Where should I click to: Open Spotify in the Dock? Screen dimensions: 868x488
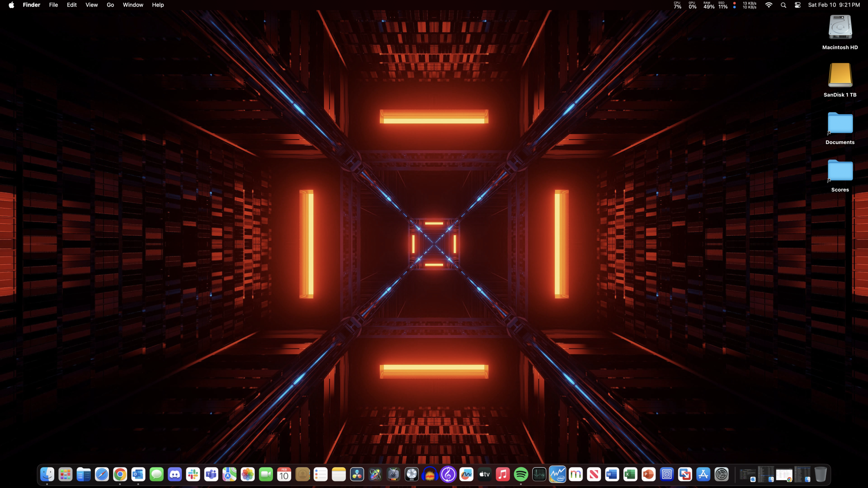[521, 474]
